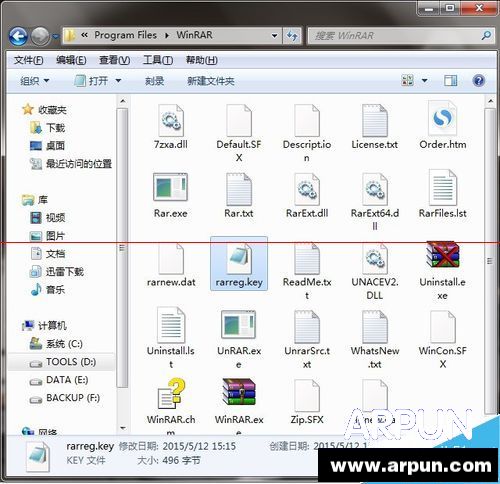Click the file list vertical scrollbar
Image resolution: width=500 pixels, height=484 pixels.
coord(490,261)
